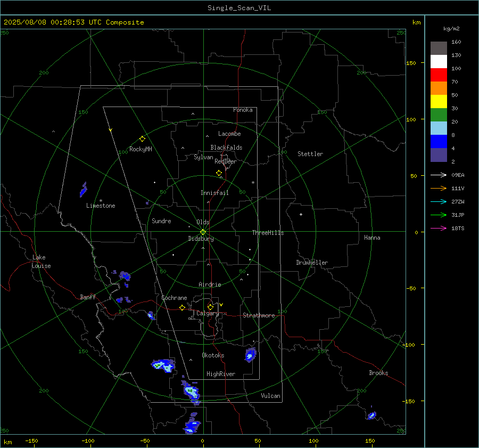Select the yellow diamond marker above RockyMH
The height and width of the screenshot is (448, 479).
point(142,139)
